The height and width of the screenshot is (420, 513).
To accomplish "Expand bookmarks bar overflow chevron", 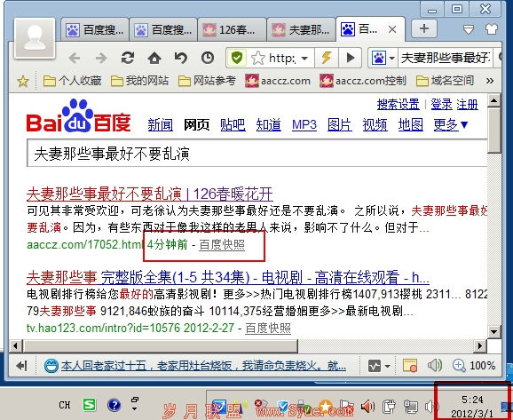I will point(490,81).
